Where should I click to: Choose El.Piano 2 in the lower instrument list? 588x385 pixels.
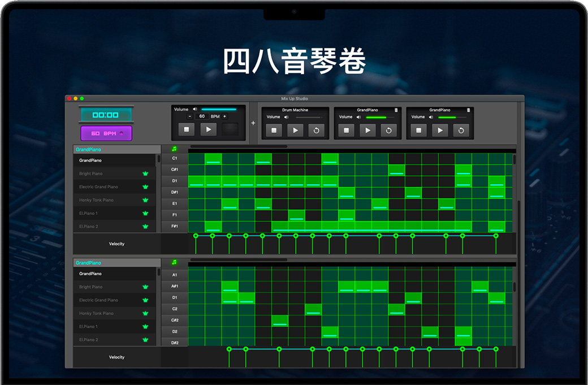[x=89, y=340]
